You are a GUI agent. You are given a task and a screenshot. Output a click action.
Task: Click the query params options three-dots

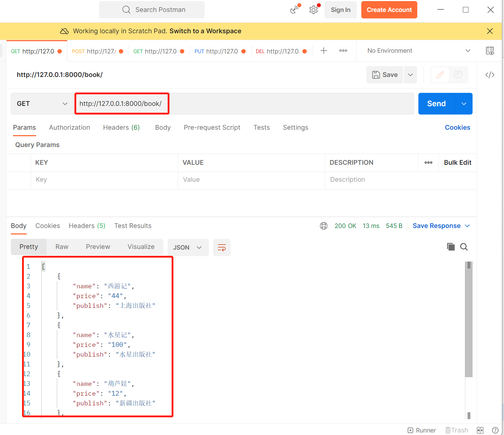428,163
